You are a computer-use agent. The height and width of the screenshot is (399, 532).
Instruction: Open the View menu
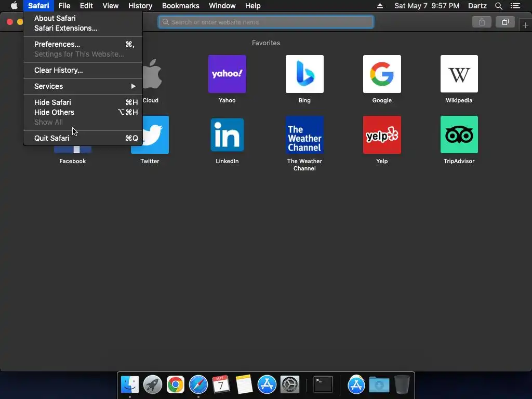pyautogui.click(x=110, y=6)
